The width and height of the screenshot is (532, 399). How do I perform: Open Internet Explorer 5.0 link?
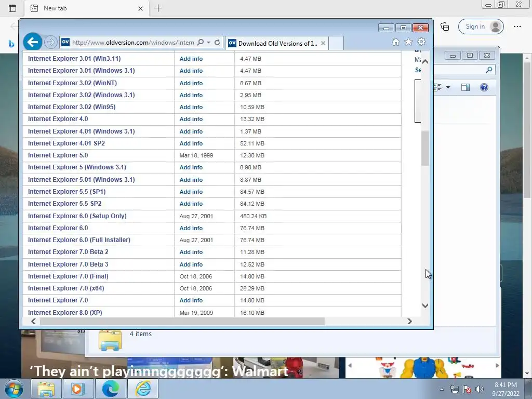tap(58, 155)
